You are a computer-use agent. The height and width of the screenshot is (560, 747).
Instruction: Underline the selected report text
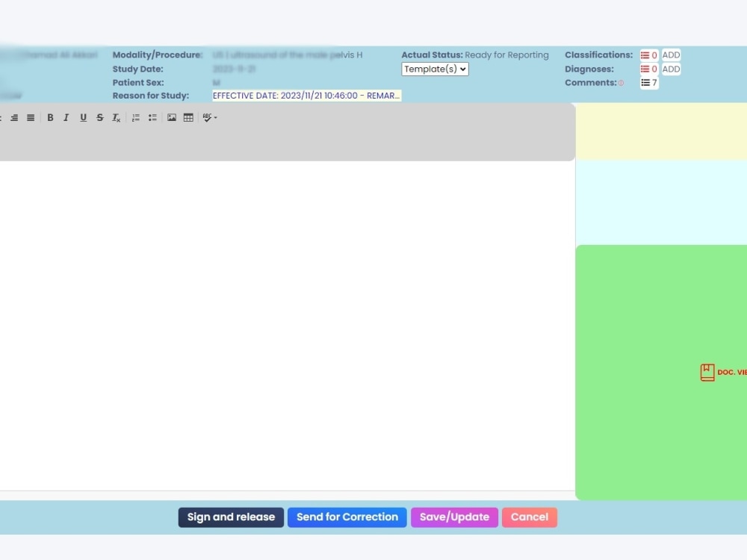(83, 117)
